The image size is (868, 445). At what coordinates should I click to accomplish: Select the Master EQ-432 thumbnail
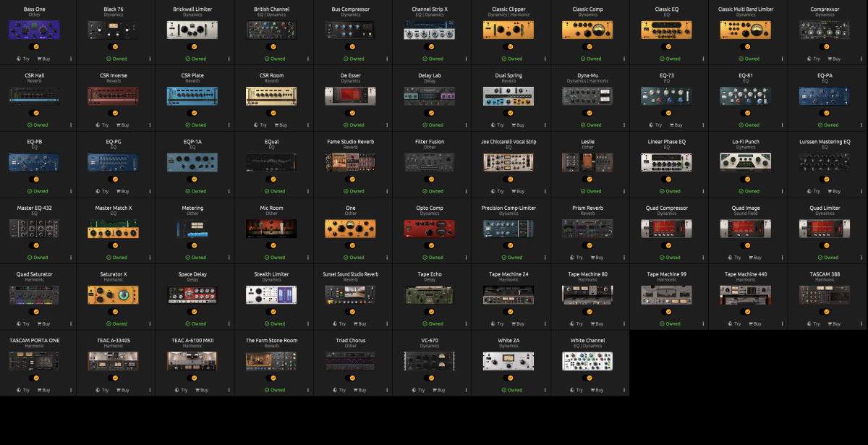click(35, 229)
